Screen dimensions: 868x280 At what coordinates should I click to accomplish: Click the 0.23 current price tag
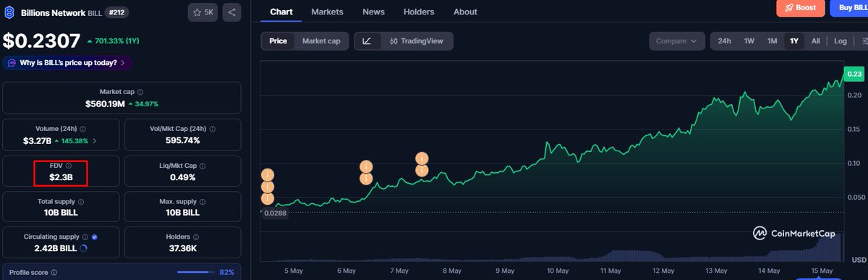pos(854,74)
